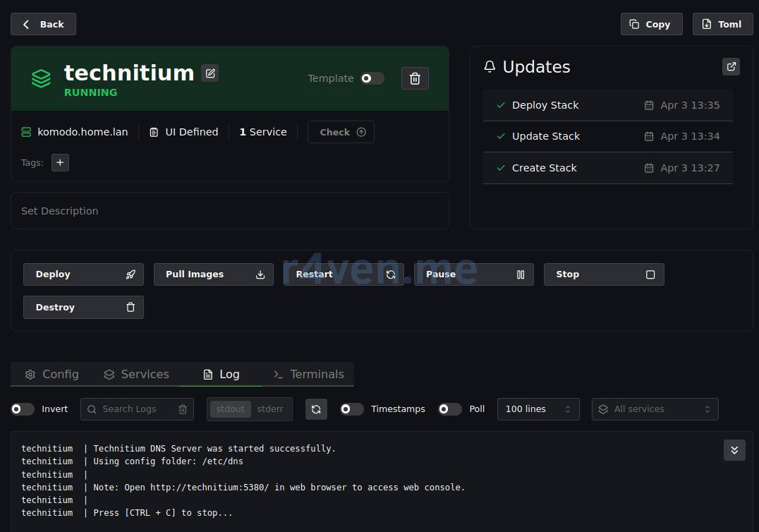Click the Pull Images button
The height and width of the screenshot is (532, 759).
click(x=213, y=274)
